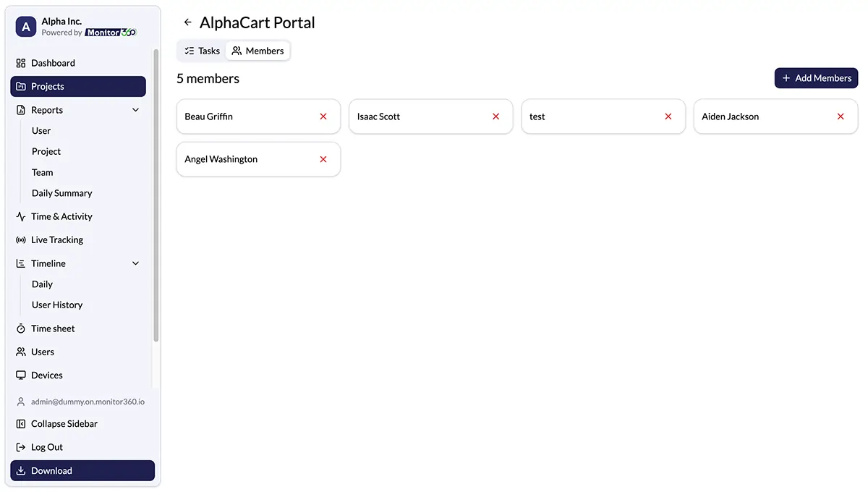The height and width of the screenshot is (492, 868).
Task: Click the Time sheet sidebar icon
Action: 20,328
